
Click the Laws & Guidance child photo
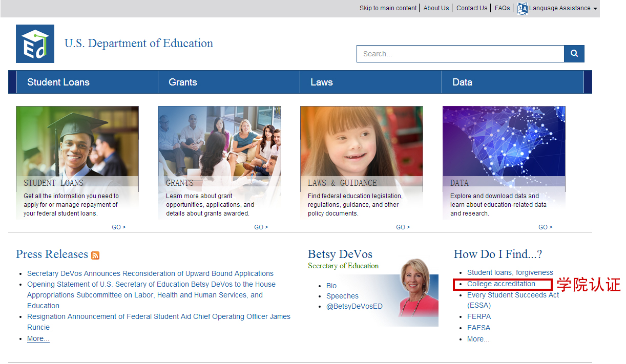click(361, 141)
